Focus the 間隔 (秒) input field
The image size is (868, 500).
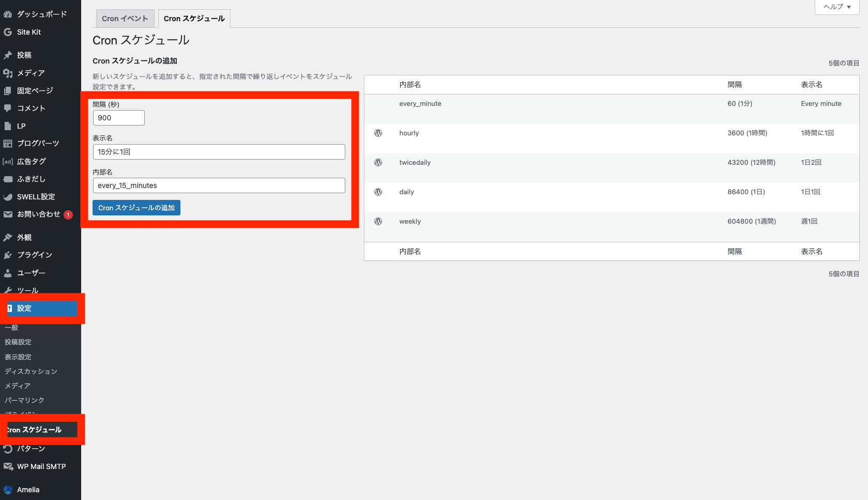(x=118, y=118)
